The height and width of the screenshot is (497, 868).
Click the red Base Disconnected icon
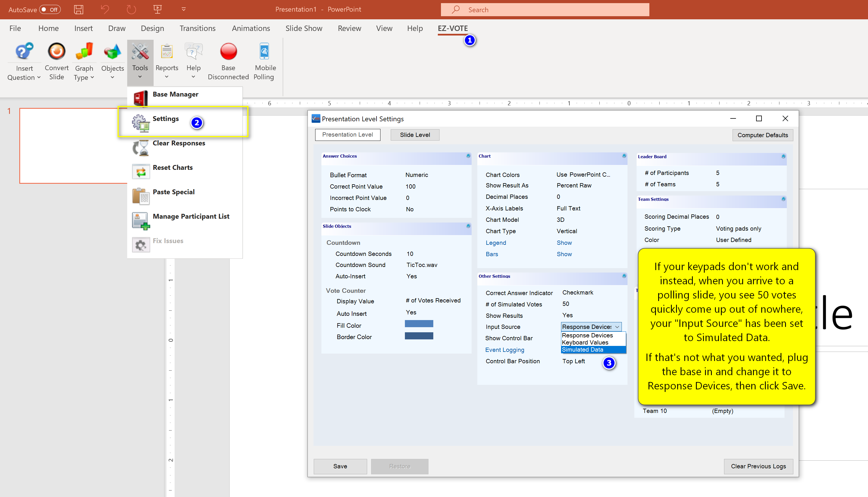(228, 51)
